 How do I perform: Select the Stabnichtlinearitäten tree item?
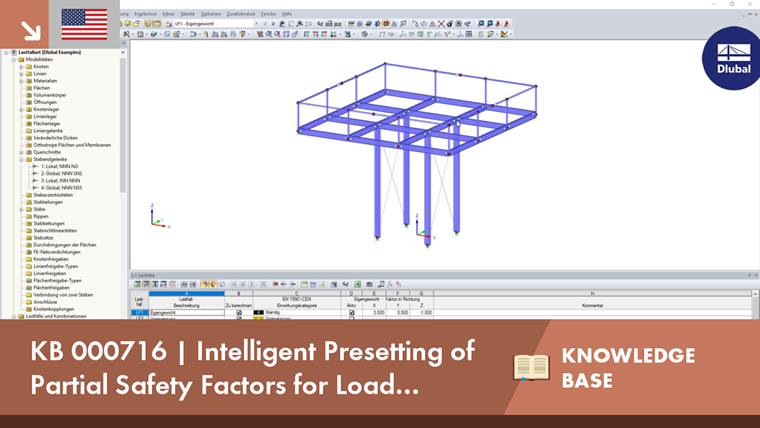click(x=55, y=231)
